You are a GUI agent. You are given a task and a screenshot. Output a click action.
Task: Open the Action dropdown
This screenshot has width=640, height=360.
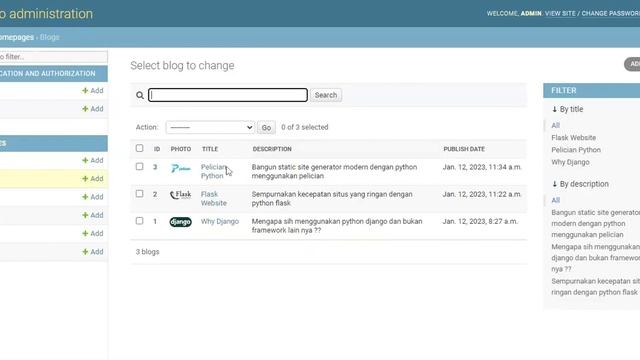[x=210, y=127]
